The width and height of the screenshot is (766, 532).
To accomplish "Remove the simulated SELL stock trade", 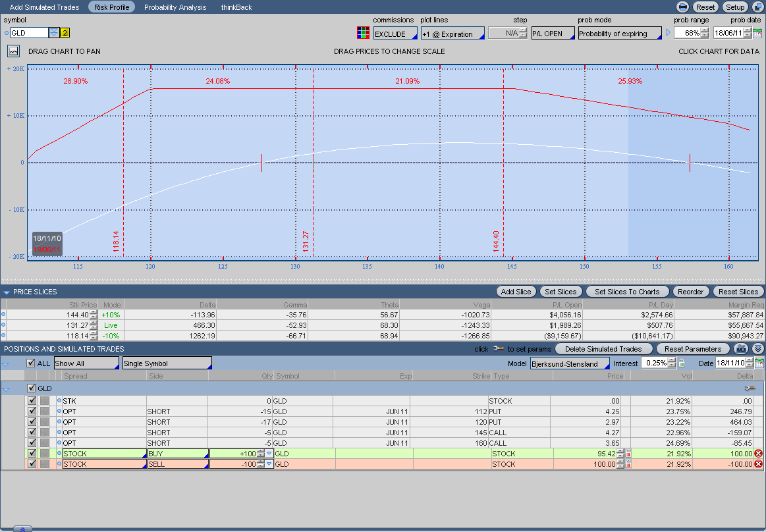I will [x=758, y=464].
